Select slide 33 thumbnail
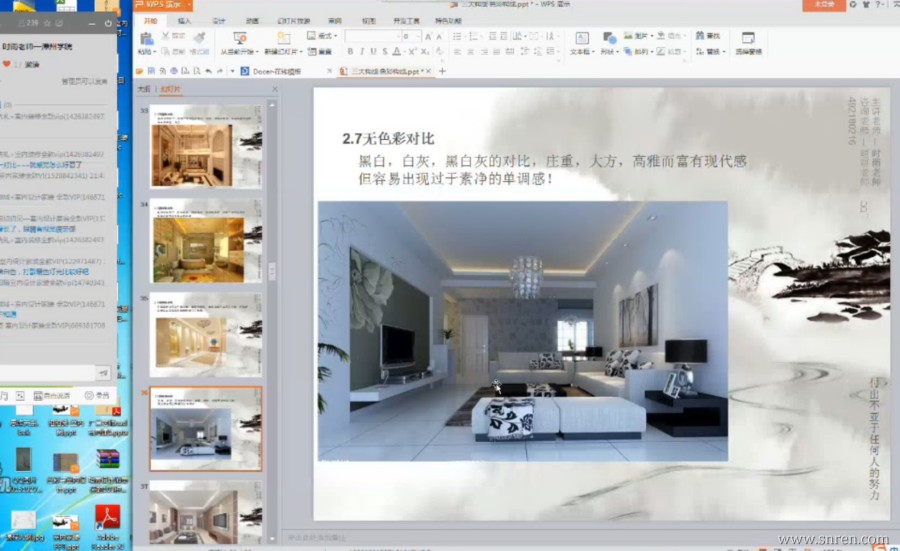 pyautogui.click(x=206, y=146)
